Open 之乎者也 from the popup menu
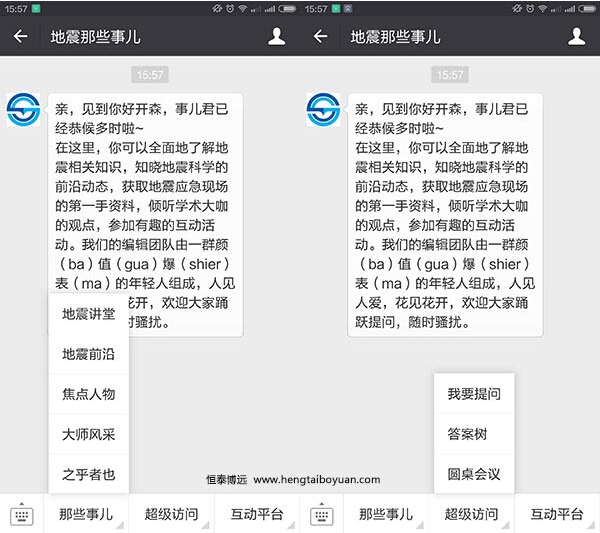This screenshot has height=533, width=600. click(89, 474)
